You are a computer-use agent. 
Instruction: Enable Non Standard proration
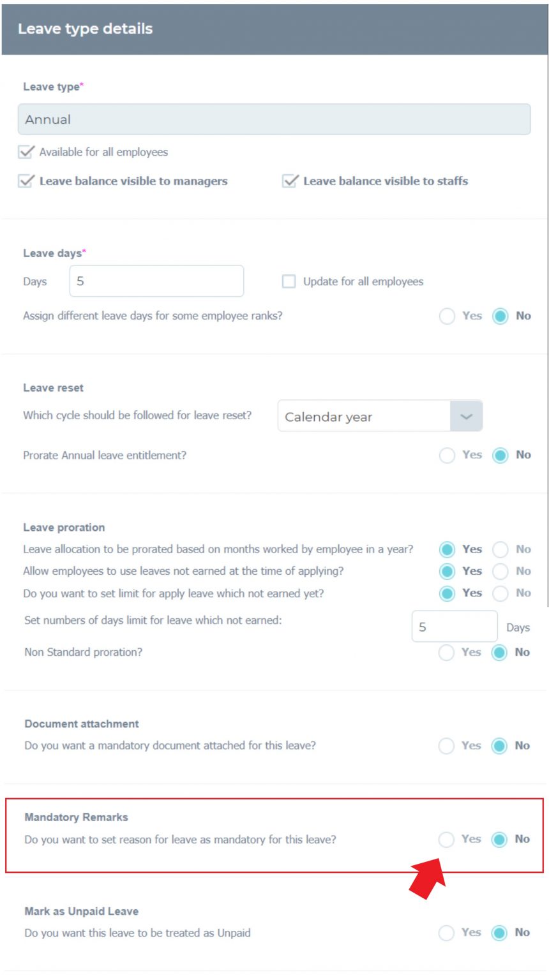coord(447,652)
